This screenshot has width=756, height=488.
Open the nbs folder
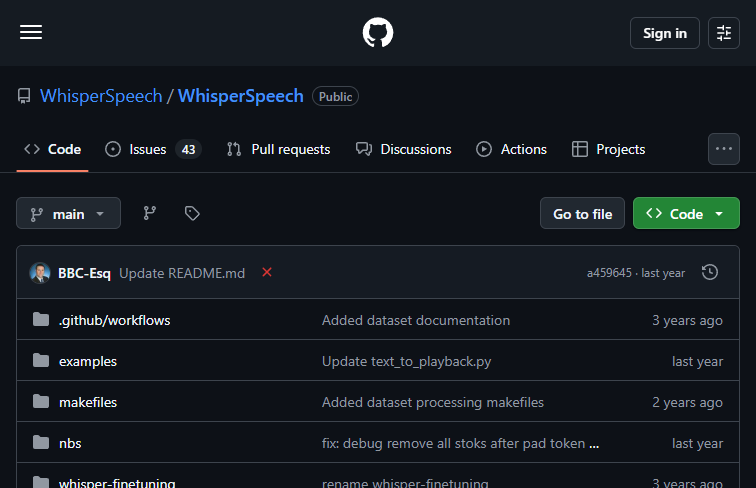[70, 443]
